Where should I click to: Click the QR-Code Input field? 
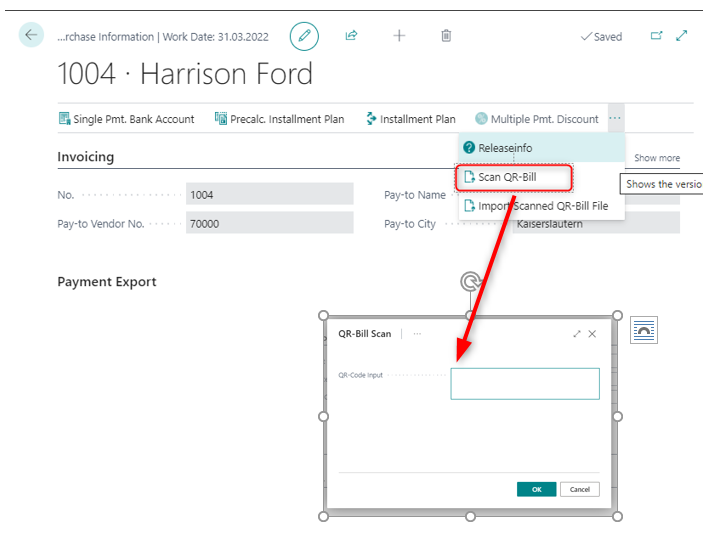click(524, 384)
